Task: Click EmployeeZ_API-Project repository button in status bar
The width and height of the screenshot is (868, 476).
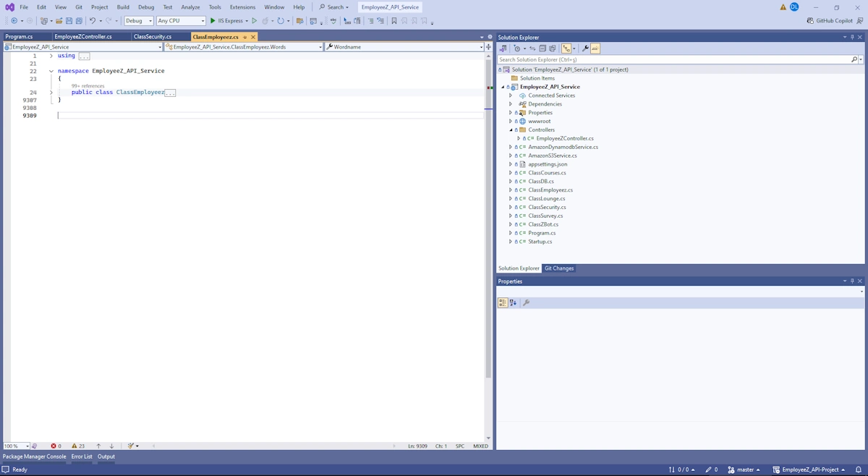Action: pos(809,469)
